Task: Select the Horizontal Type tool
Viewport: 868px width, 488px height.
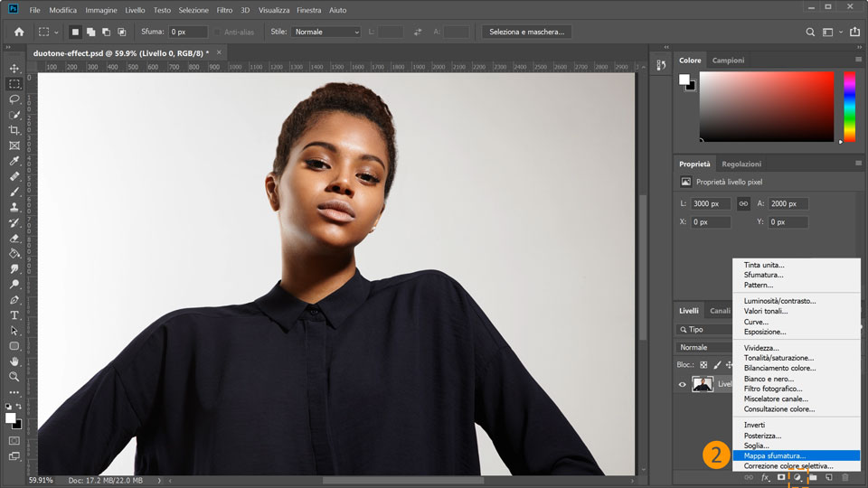Action: pyautogui.click(x=14, y=315)
